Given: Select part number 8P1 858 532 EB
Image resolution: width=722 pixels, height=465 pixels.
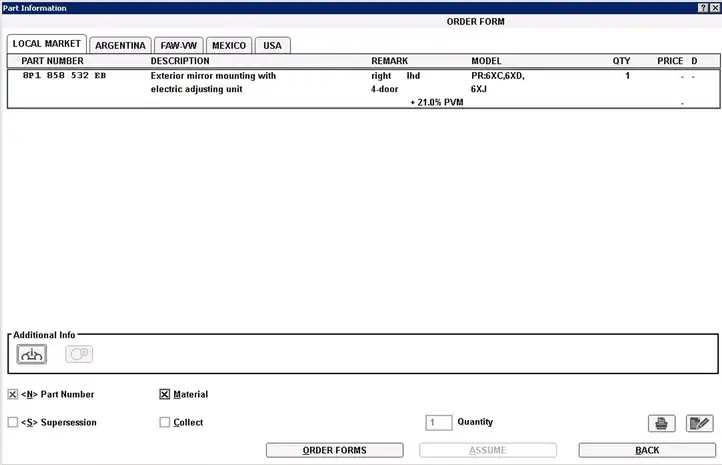Looking at the screenshot, I should (x=64, y=76).
